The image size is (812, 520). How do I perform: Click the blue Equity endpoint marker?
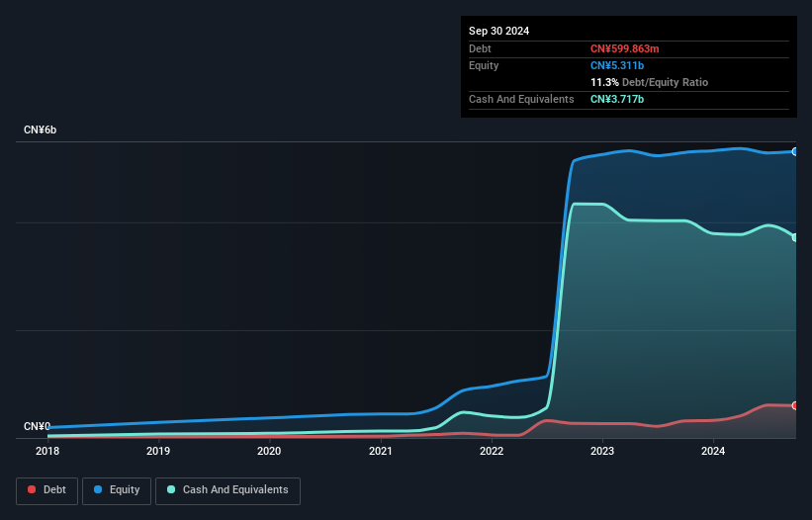(795, 151)
